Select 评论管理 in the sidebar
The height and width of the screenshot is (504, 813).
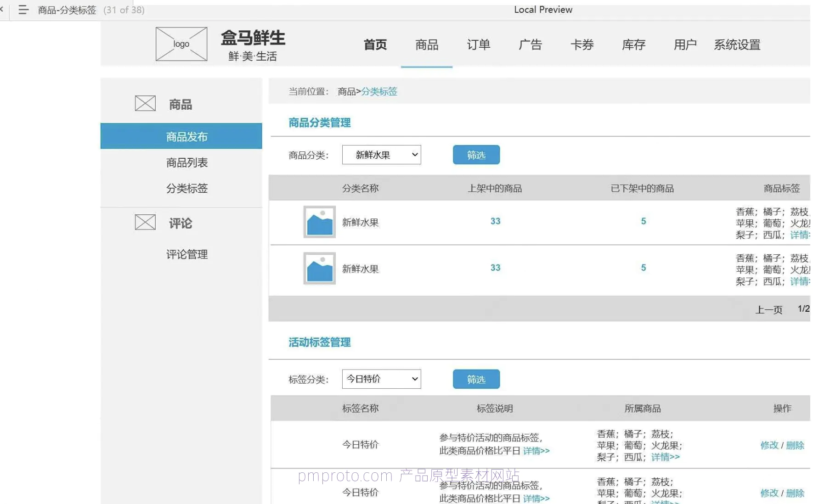click(187, 254)
